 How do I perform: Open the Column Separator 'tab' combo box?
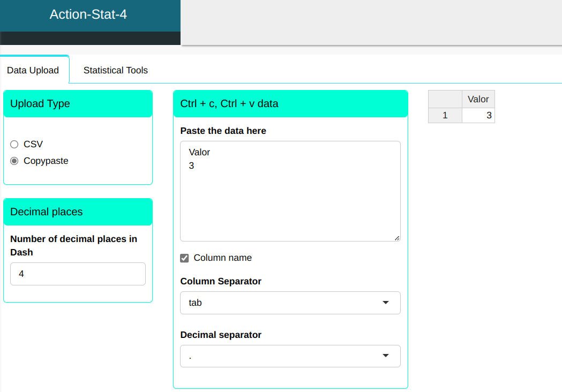(289, 303)
